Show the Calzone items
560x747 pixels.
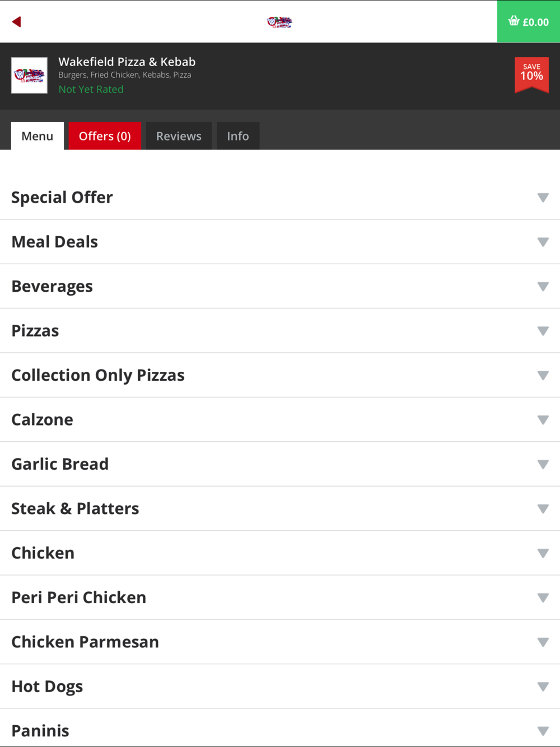point(280,420)
